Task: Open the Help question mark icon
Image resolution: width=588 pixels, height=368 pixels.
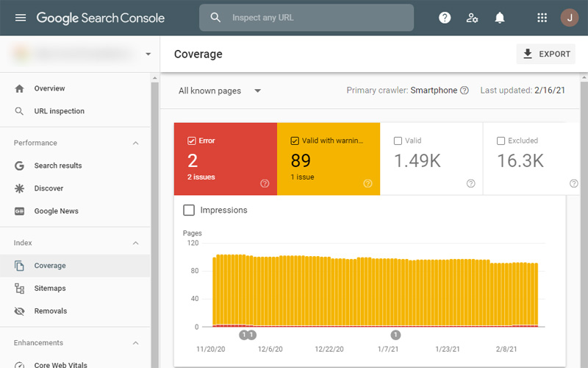Action: point(445,18)
